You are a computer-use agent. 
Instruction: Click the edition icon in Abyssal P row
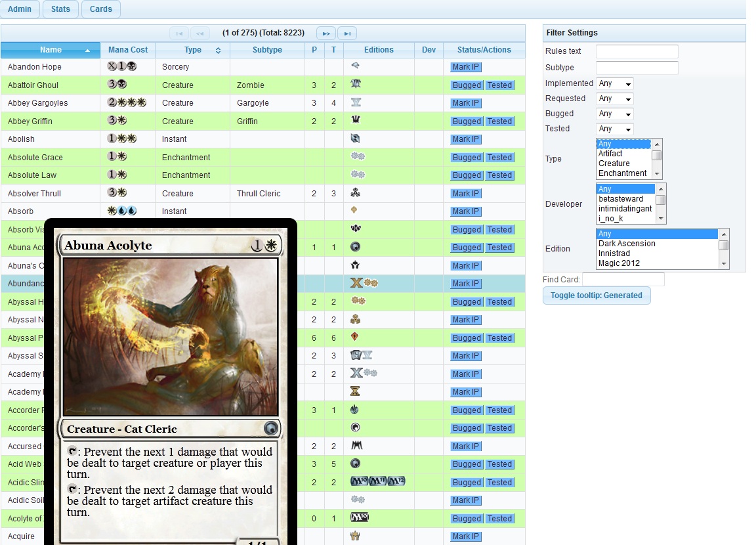(x=356, y=338)
